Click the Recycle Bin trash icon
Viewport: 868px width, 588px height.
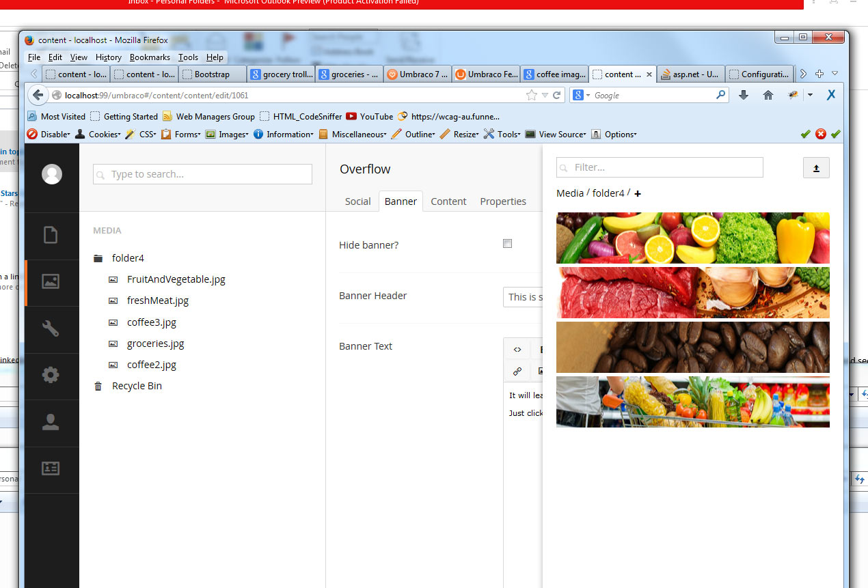coord(98,386)
